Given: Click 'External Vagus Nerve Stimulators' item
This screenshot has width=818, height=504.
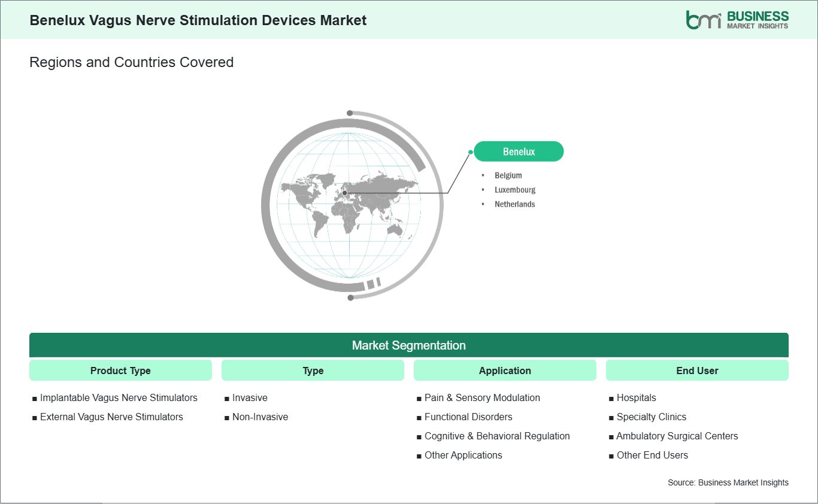Looking at the screenshot, I should 111,417.
